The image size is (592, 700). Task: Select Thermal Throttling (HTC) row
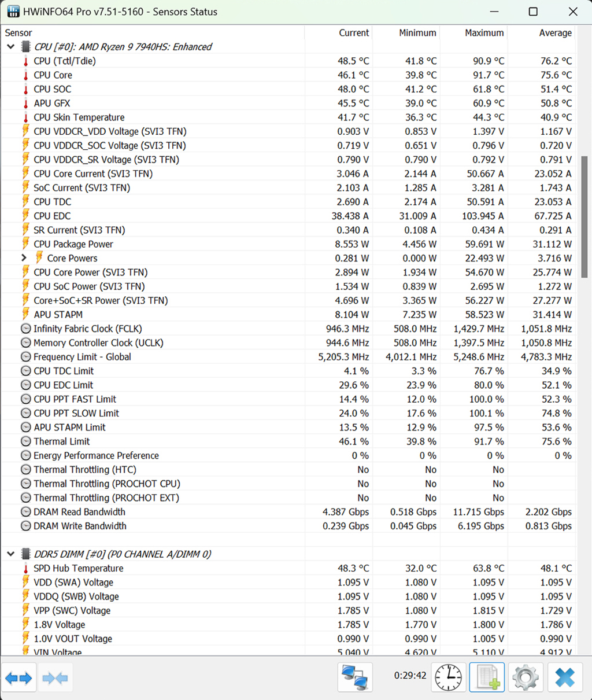tap(288, 470)
